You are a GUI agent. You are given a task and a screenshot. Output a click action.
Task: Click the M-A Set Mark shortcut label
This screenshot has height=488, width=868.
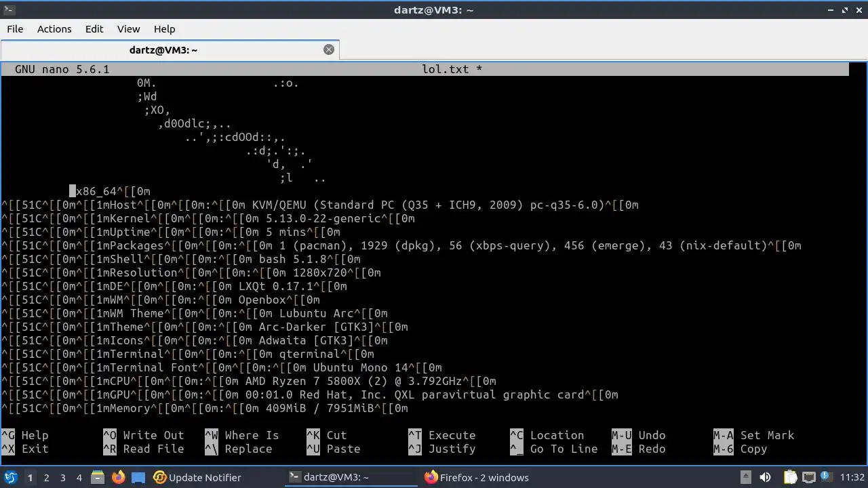point(754,435)
